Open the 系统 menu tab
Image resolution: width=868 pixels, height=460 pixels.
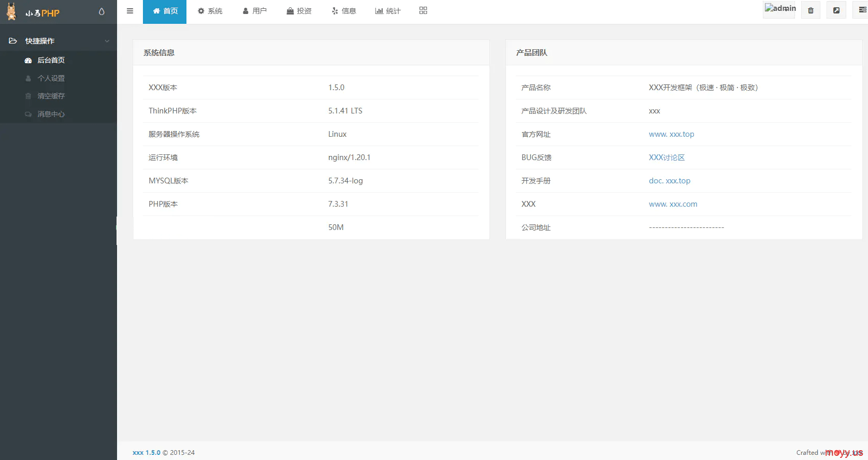[210, 11]
